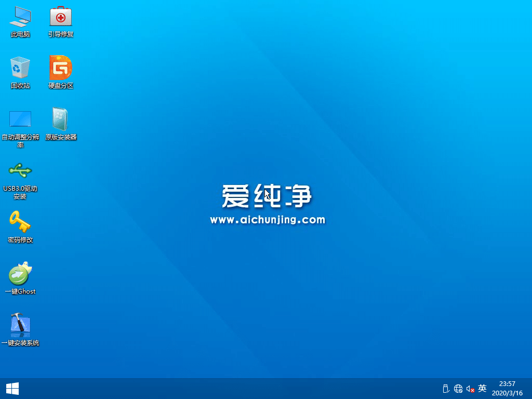The image size is (532, 399).
Task: Open the network status tray icon
Action: [458, 388]
